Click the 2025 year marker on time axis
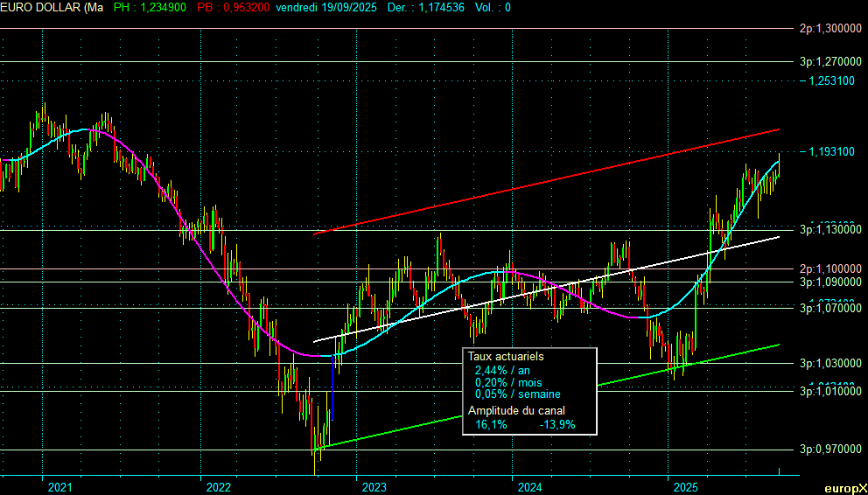This screenshot has width=868, height=495. 685,486
